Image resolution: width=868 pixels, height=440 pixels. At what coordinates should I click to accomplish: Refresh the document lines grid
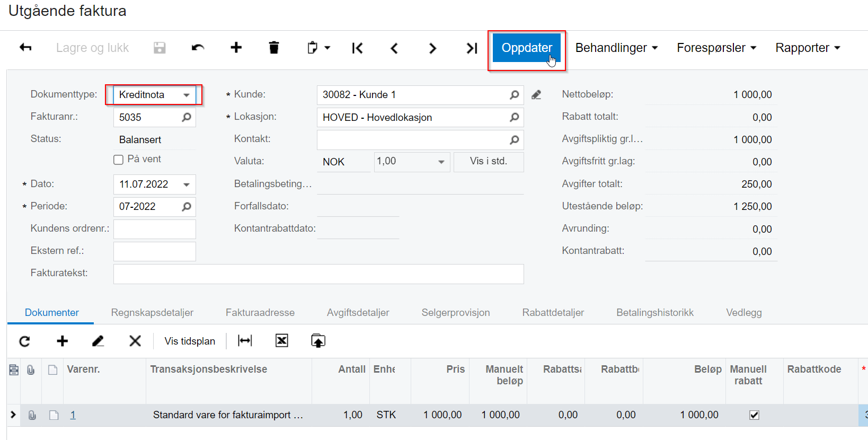(x=24, y=341)
